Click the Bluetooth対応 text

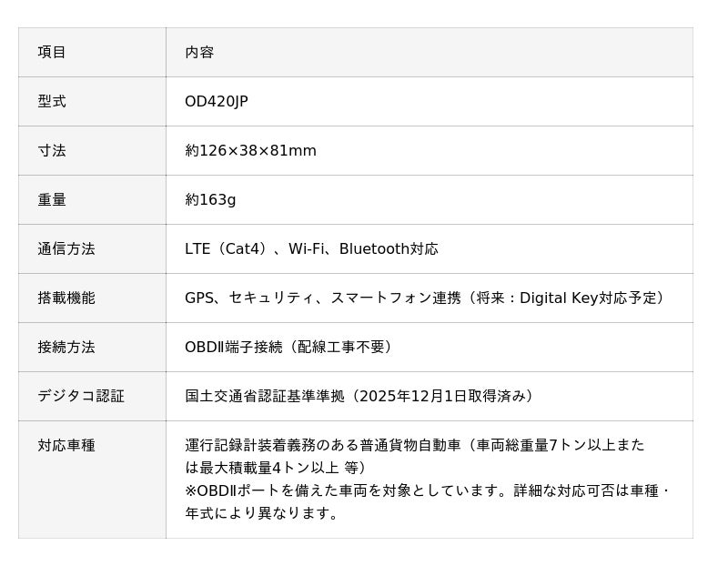point(389,249)
